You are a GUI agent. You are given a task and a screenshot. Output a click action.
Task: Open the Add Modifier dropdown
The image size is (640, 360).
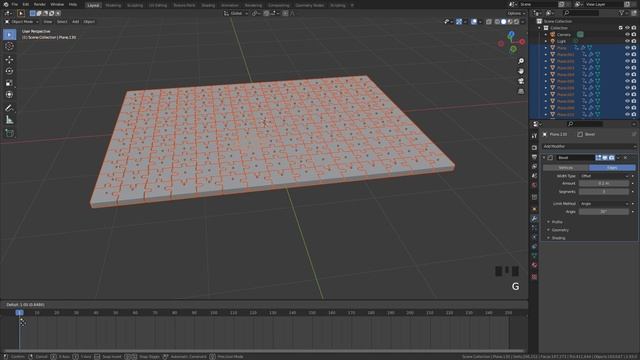pos(589,146)
